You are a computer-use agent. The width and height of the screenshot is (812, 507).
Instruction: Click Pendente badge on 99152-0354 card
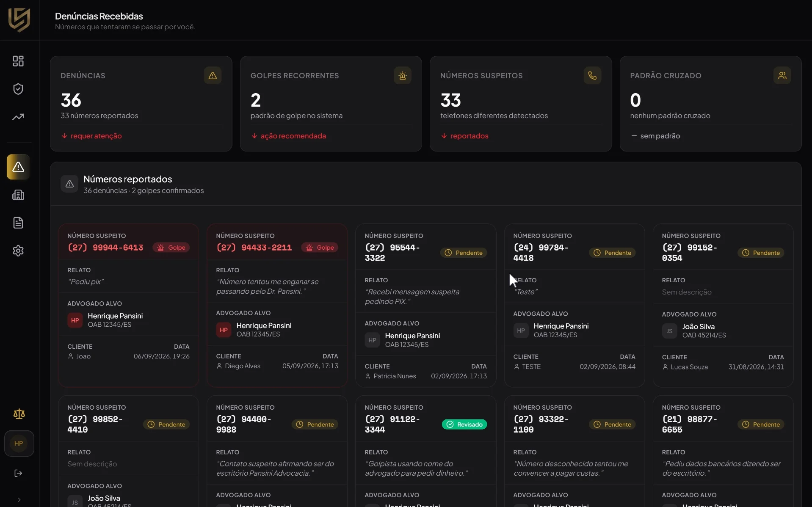pos(761,253)
